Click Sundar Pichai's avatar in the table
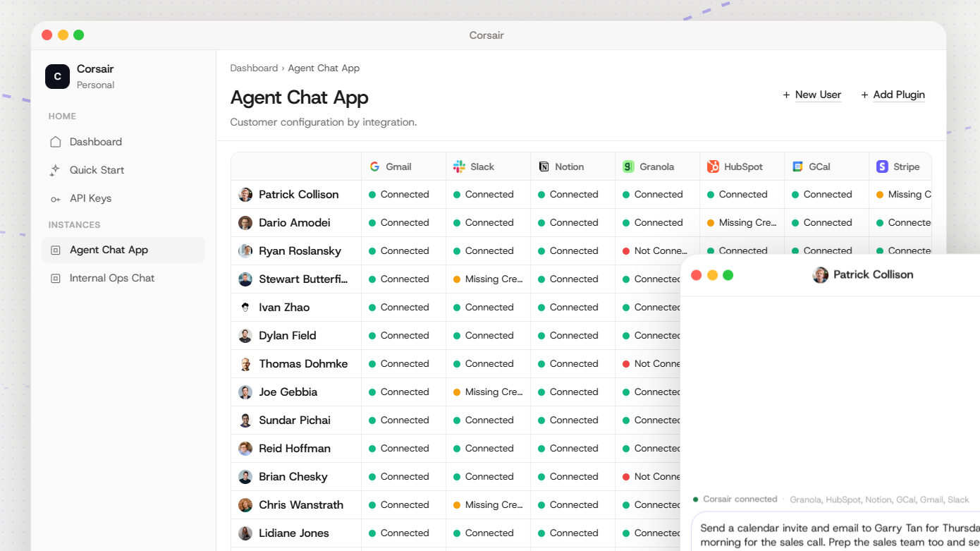Image resolution: width=980 pixels, height=551 pixels. pyautogui.click(x=245, y=420)
